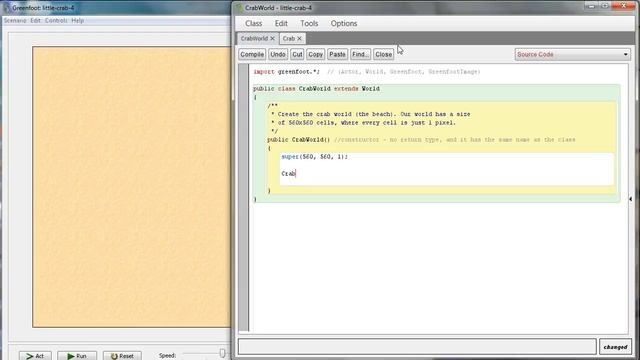Click the changed status indicator
Image resolution: width=640 pixels, height=360 pixels.
(x=615, y=347)
